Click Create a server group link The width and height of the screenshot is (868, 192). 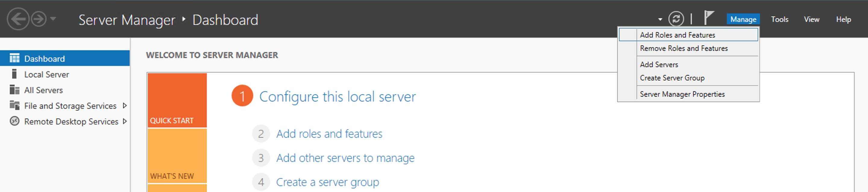tap(328, 182)
